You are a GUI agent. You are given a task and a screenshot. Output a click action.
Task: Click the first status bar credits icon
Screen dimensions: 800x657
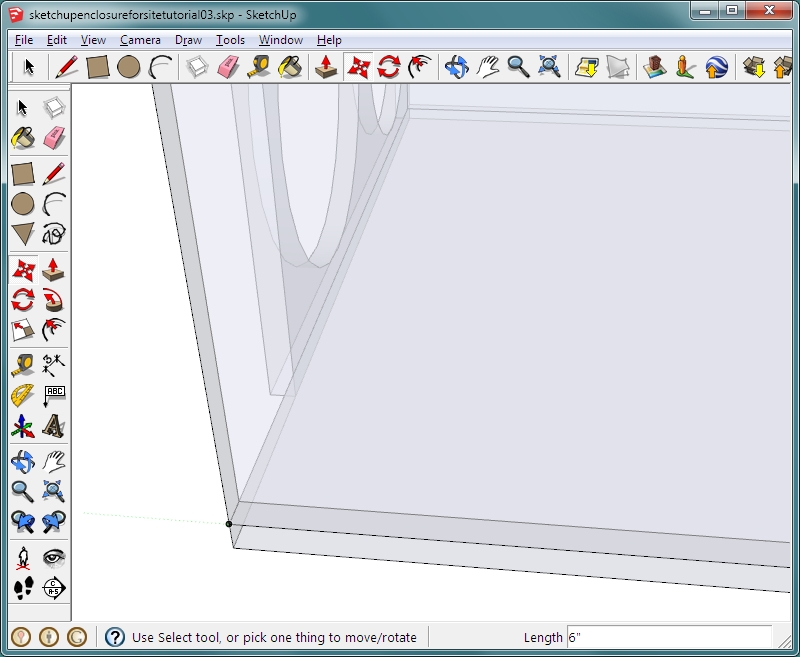tap(21, 637)
